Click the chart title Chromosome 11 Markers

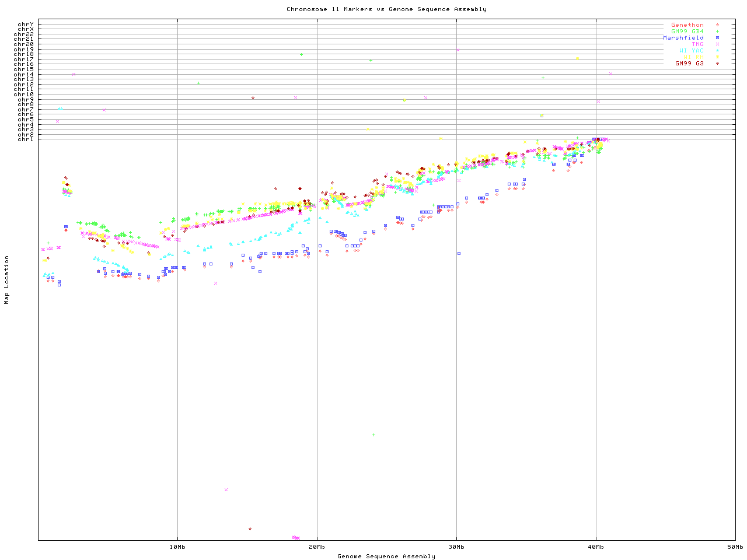(386, 9)
